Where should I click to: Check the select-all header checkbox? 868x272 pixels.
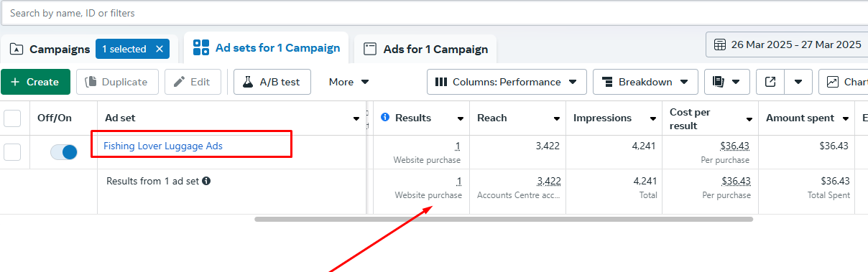[12, 118]
